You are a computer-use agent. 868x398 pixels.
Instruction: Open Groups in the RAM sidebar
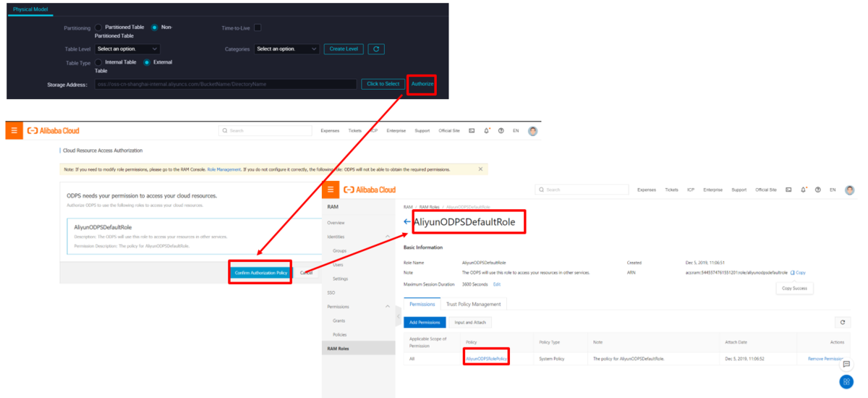[x=339, y=250]
